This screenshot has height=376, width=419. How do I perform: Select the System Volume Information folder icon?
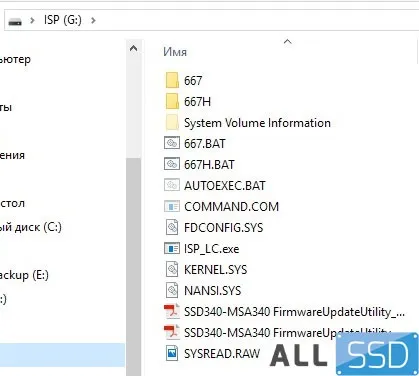click(x=172, y=122)
